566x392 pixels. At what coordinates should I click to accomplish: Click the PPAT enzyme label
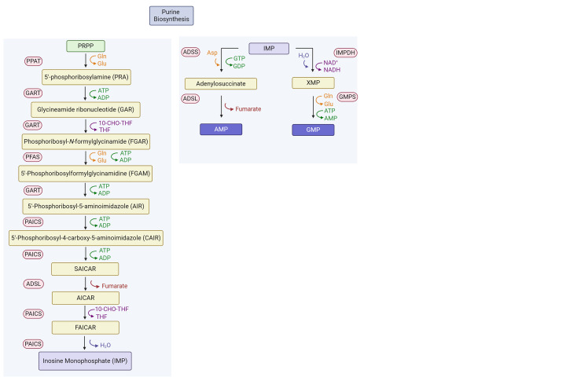click(33, 60)
